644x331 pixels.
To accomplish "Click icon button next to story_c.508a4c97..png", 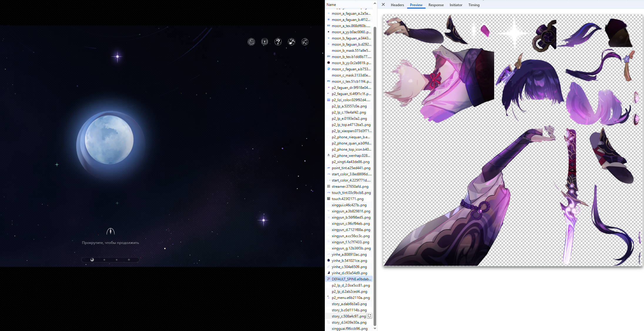I will (369, 316).
